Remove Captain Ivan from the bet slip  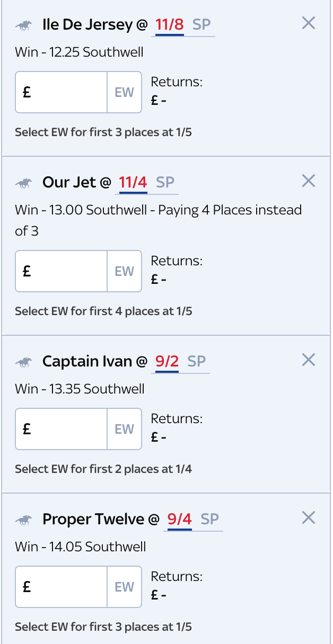pos(308,359)
